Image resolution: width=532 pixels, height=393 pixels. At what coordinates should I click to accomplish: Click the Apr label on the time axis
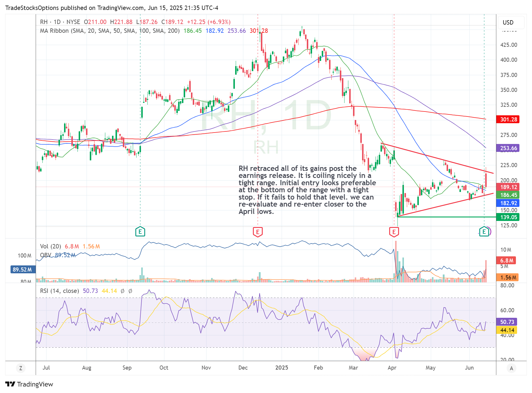pos(392,368)
